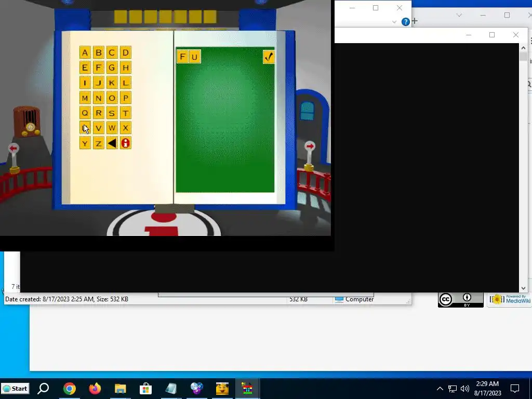Select letter tile A in the book

tap(85, 52)
